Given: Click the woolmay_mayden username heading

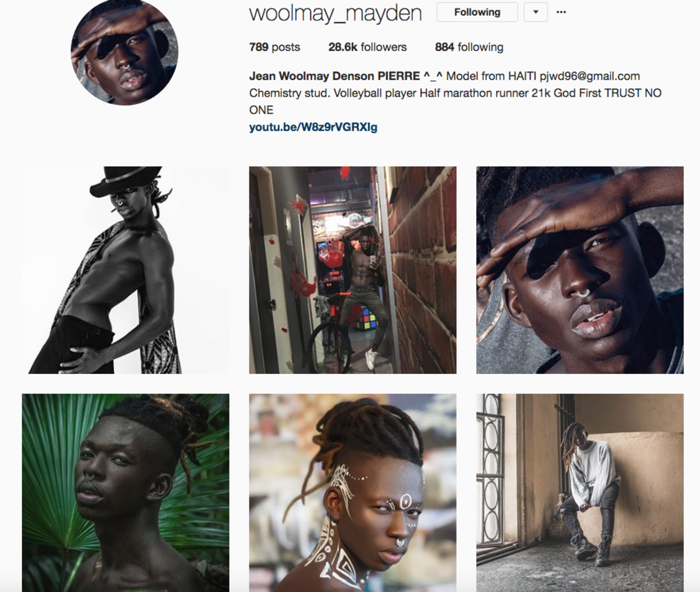Looking at the screenshot, I should pyautogui.click(x=335, y=13).
